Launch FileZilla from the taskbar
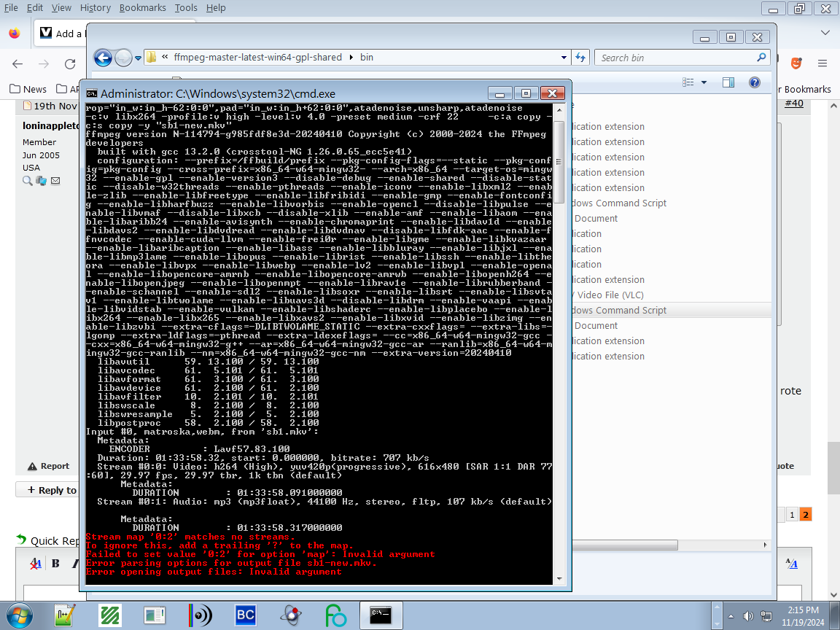The width and height of the screenshot is (840, 630). tap(110, 615)
